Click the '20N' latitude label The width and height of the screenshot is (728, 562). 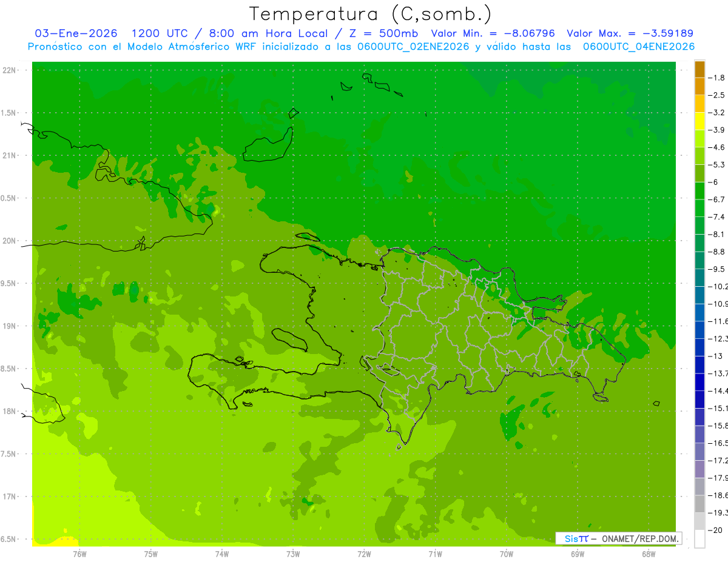coord(9,241)
